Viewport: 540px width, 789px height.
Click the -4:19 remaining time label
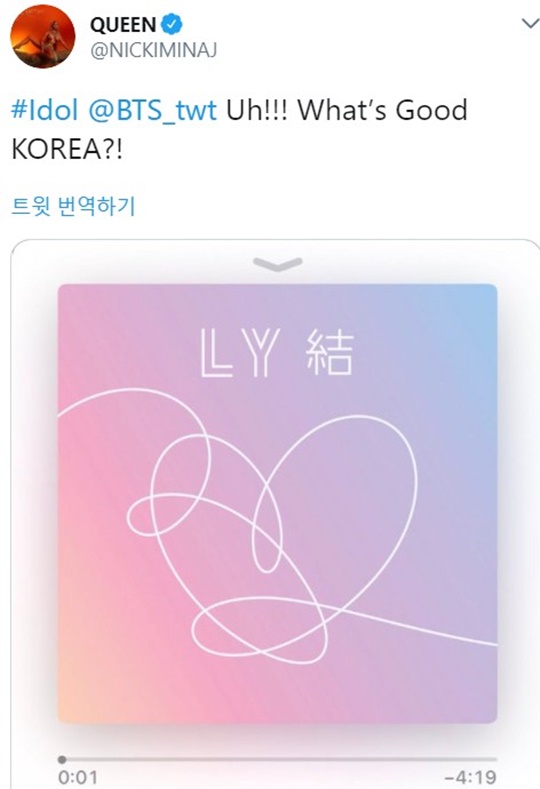471,777
